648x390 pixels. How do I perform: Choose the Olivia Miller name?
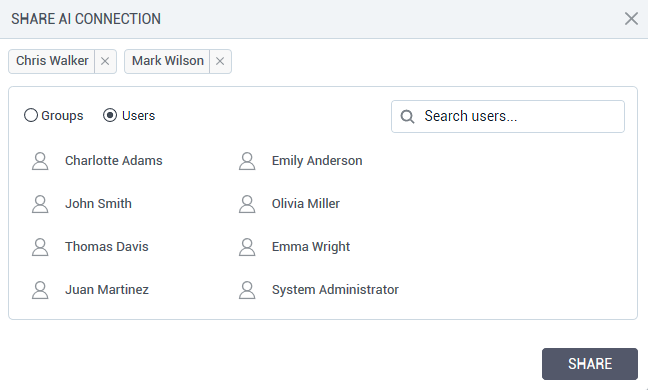coord(306,204)
